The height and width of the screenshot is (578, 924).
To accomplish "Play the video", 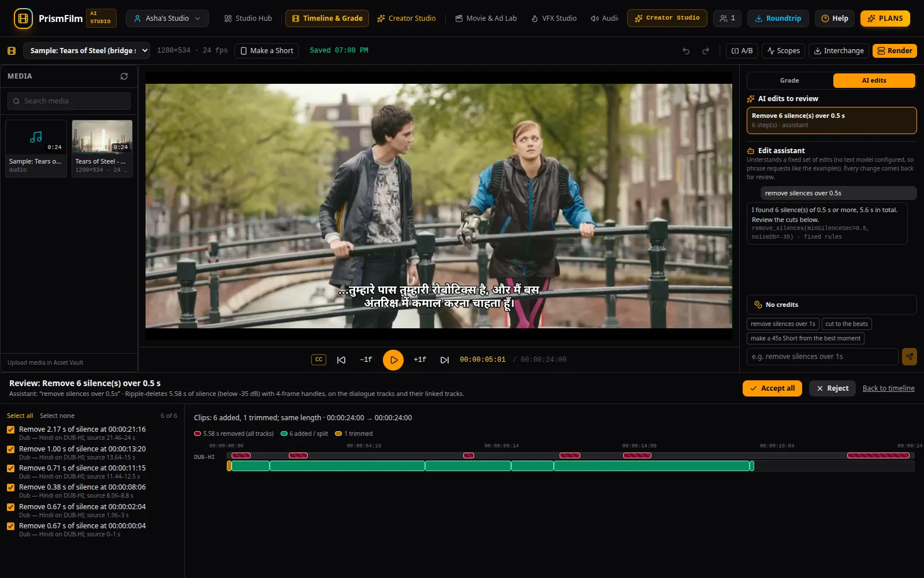I will pos(393,360).
